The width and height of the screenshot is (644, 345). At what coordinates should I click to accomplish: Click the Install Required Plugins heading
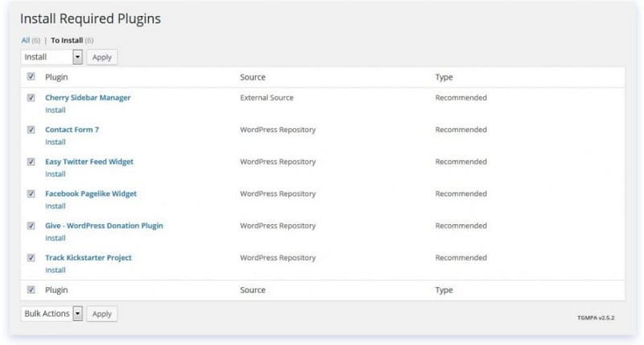click(x=90, y=19)
